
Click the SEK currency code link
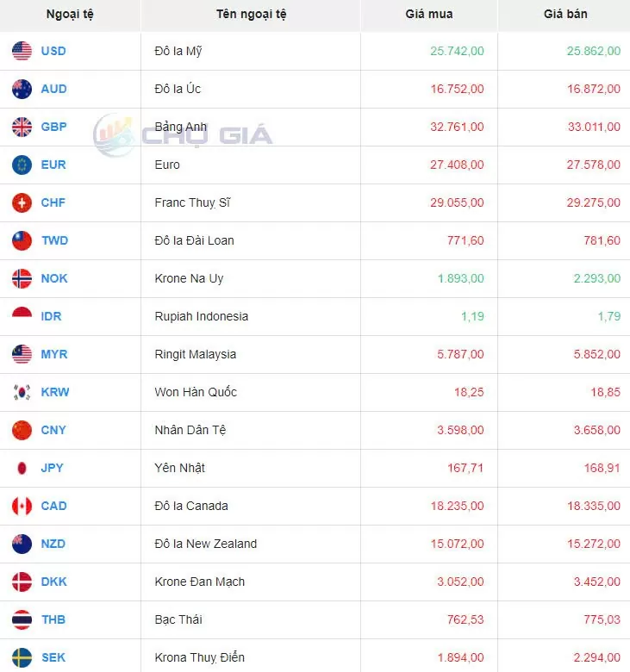pos(53,657)
